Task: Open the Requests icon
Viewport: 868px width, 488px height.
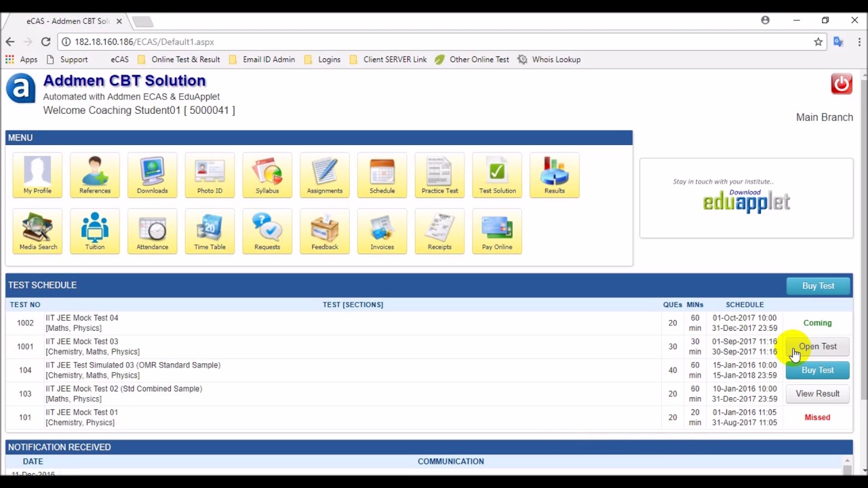Action: coord(267,231)
